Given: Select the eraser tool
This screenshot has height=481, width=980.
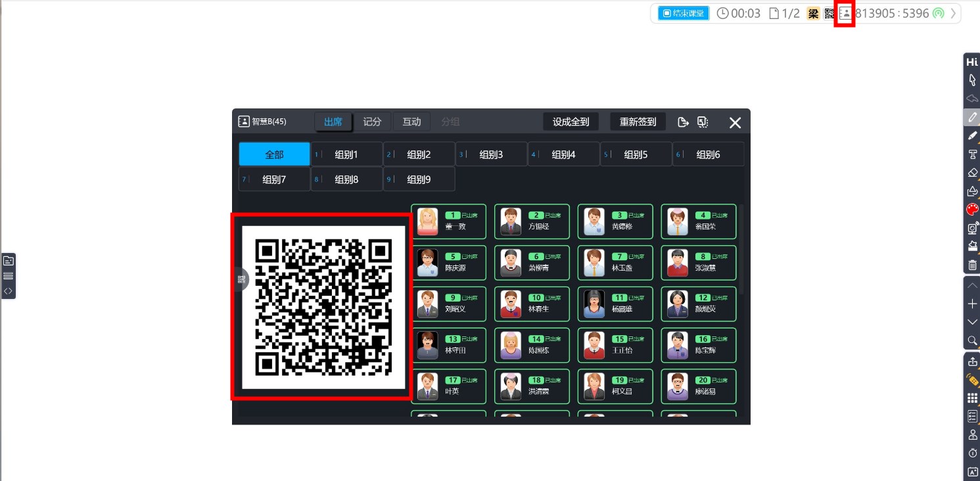Looking at the screenshot, I should (x=972, y=173).
